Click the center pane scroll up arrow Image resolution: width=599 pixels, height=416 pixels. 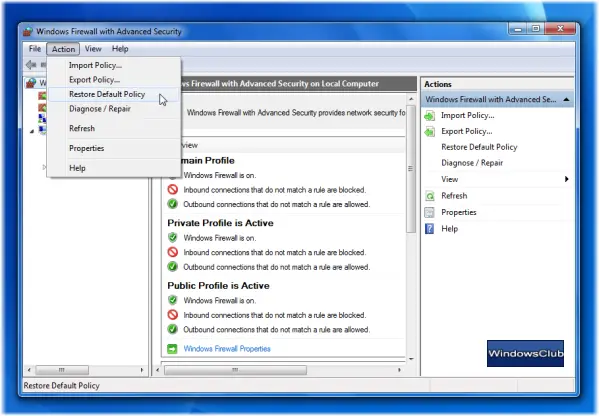411,99
